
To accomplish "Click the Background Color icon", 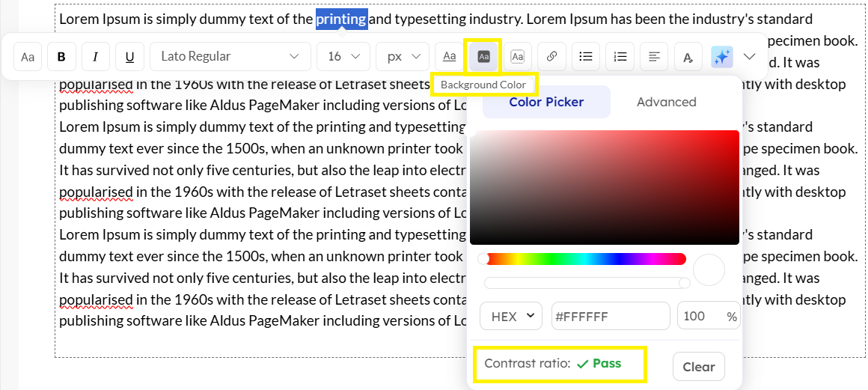I will pos(483,56).
